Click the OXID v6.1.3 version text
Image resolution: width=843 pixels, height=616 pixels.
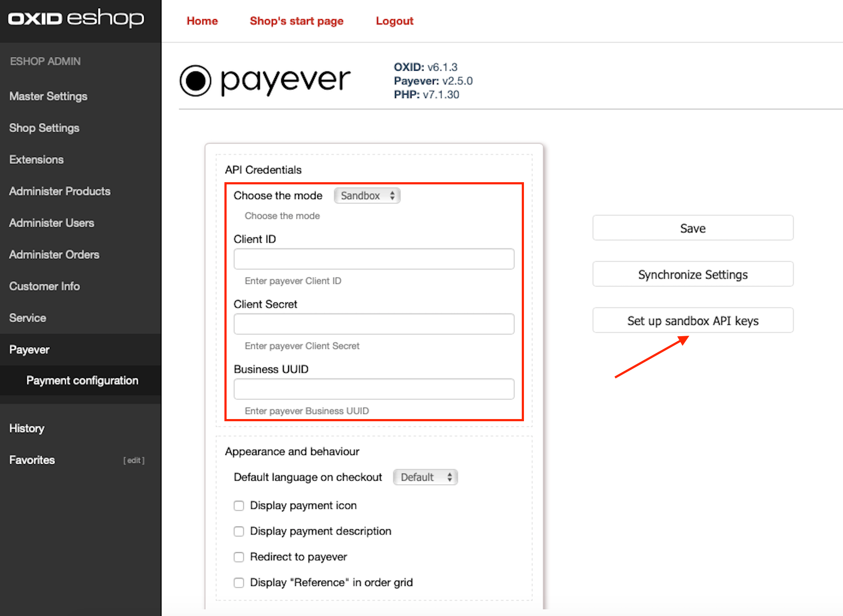point(425,67)
